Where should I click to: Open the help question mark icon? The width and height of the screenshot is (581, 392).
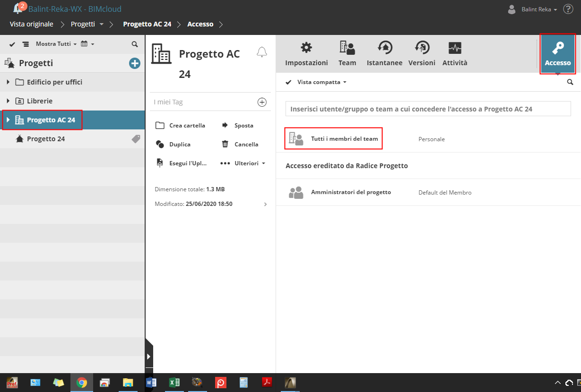pyautogui.click(x=568, y=9)
